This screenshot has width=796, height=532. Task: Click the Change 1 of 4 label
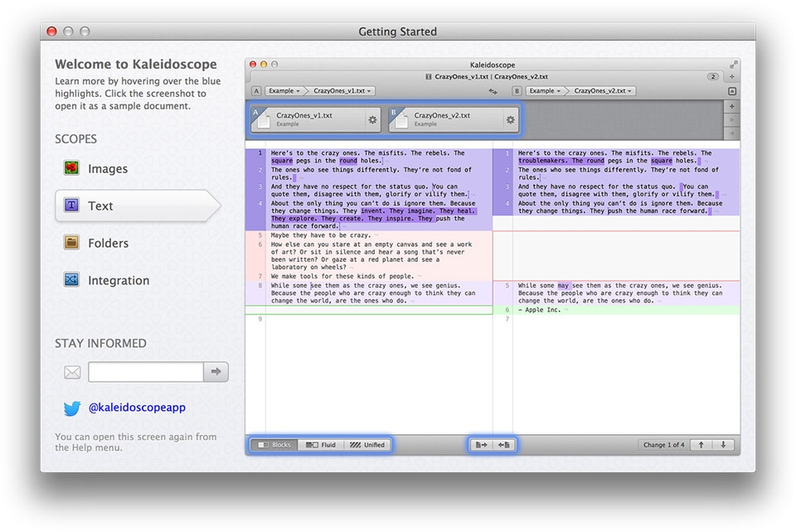[663, 445]
